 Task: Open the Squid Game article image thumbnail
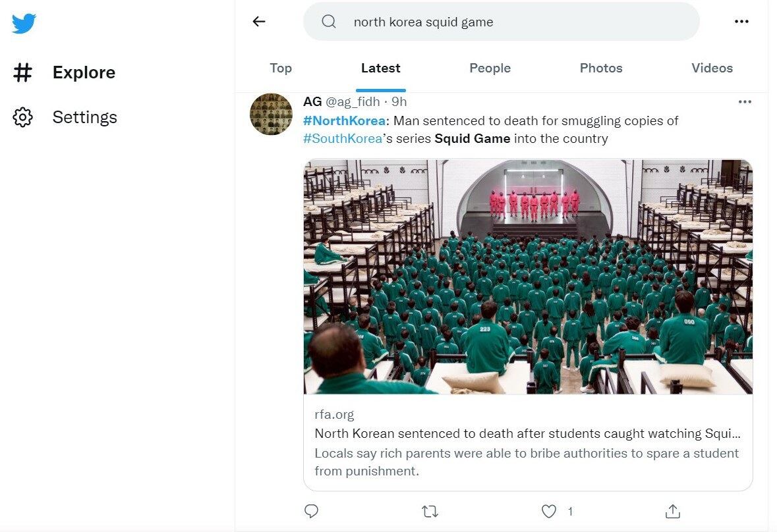coord(528,277)
